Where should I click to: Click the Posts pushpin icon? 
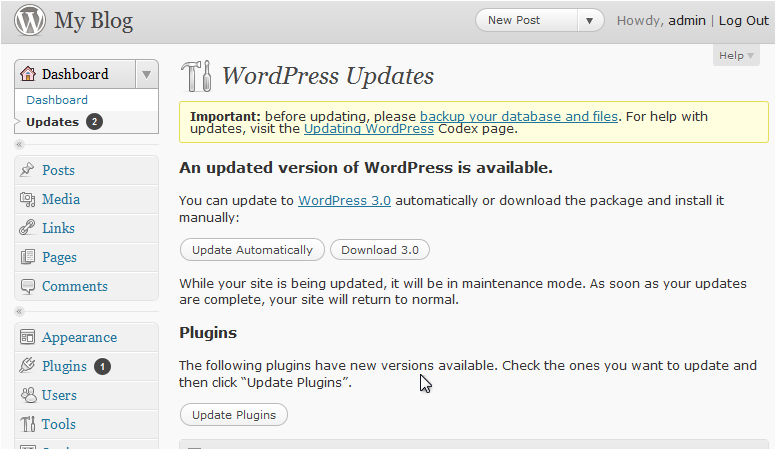click(x=27, y=170)
